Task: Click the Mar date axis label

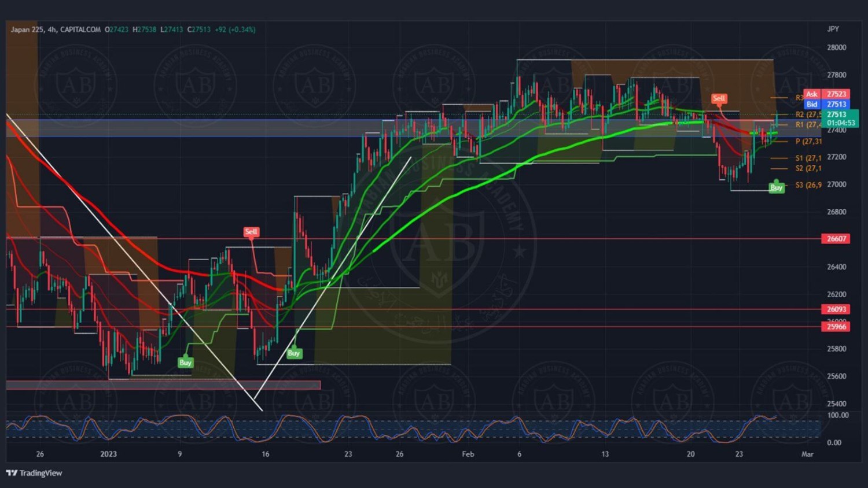Action: 807,454
